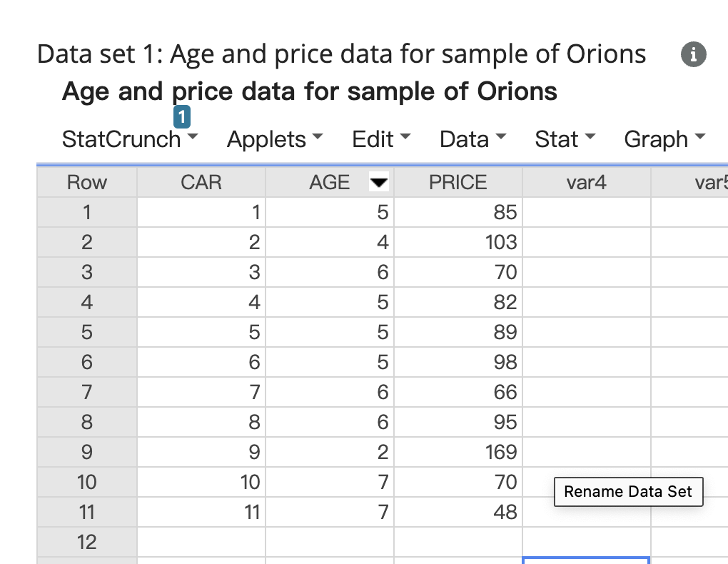Click PRICE cell with value 169
This screenshot has height=564, width=728.
(x=457, y=452)
